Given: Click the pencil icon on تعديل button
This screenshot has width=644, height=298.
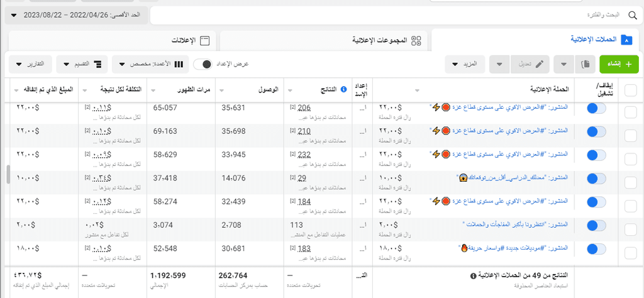Looking at the screenshot, I should tap(541, 64).
